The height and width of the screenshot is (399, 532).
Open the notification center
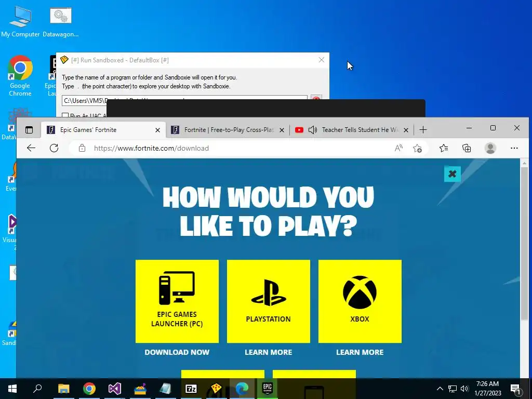[516, 389]
